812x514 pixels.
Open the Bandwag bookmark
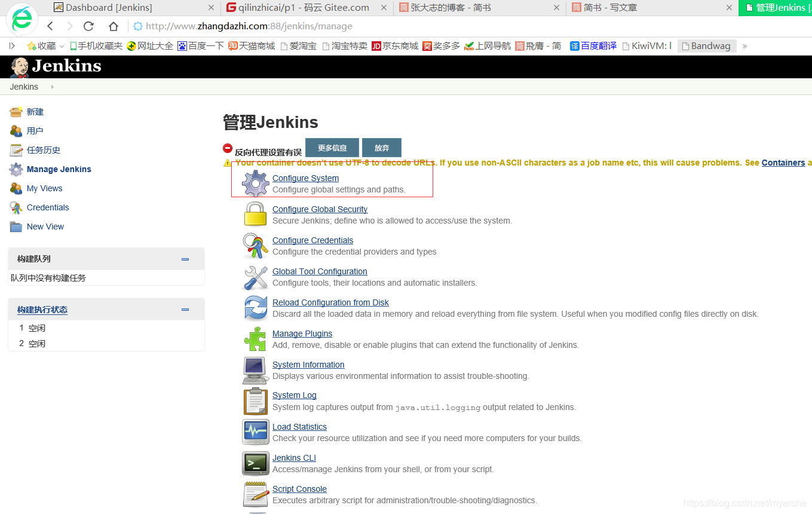tap(706, 45)
